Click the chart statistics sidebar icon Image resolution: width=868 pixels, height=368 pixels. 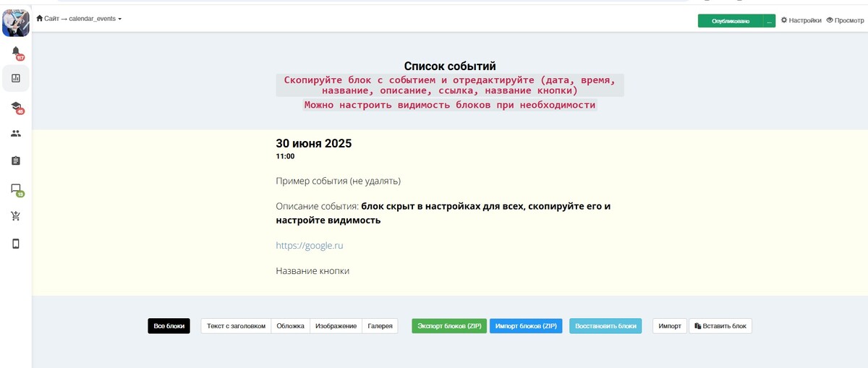pos(16,78)
